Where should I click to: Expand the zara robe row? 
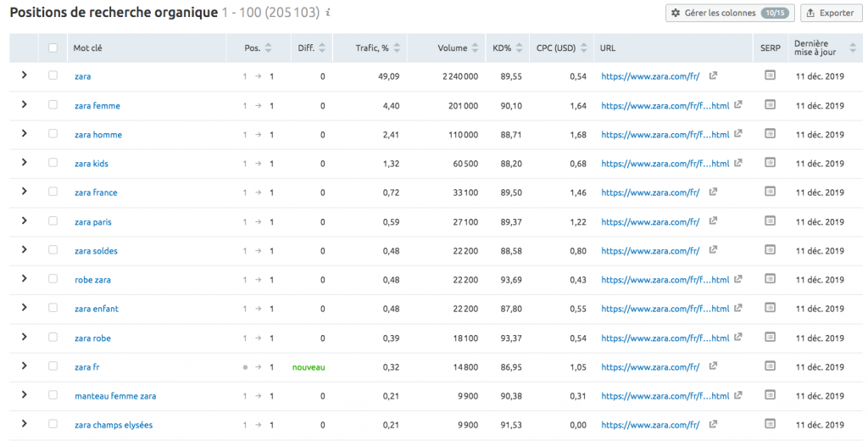[24, 337]
